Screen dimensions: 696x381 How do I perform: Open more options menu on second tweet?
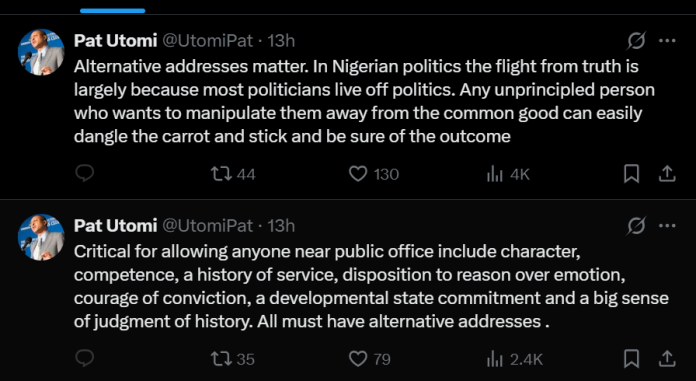667,226
